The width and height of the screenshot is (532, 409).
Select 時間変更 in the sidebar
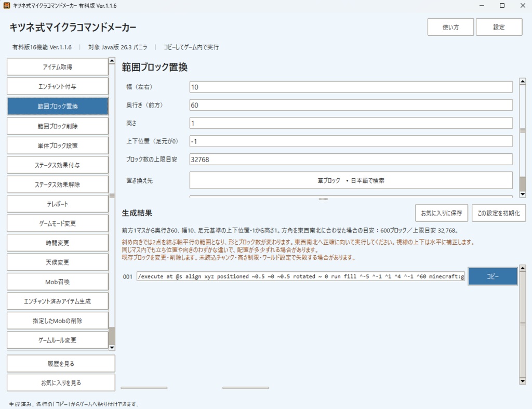click(x=57, y=243)
